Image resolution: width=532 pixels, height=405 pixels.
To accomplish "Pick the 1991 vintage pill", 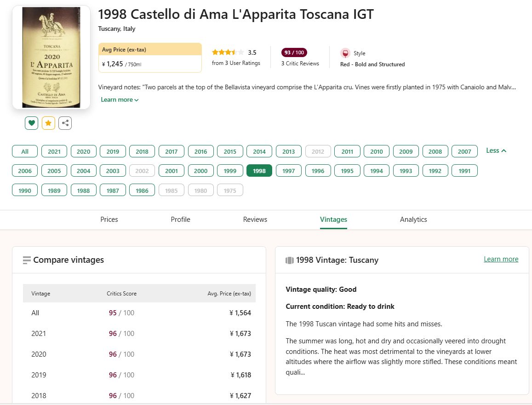I will point(464,171).
